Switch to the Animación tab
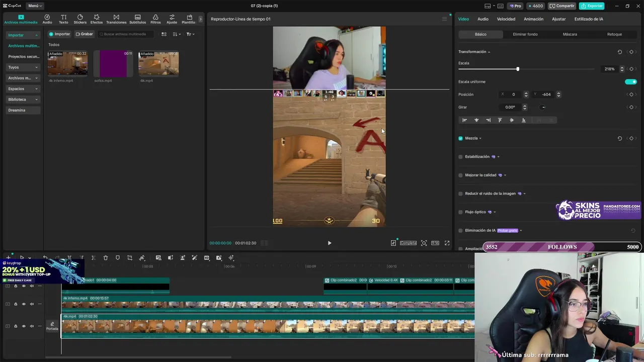 [533, 19]
